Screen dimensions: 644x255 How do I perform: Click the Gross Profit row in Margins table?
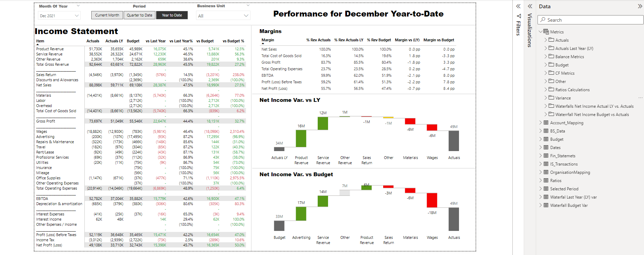pyautogui.click(x=358, y=62)
